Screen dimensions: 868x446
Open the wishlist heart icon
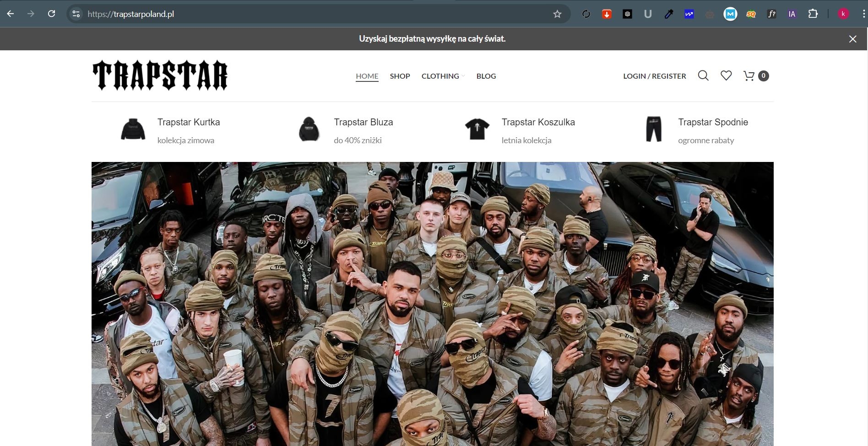pyautogui.click(x=726, y=76)
